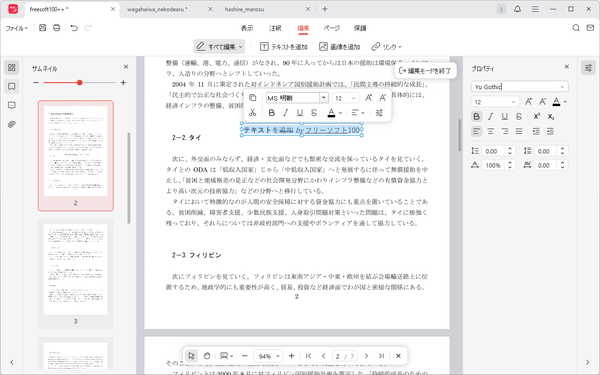Decrease font size in the floating toolbar

coord(382,98)
